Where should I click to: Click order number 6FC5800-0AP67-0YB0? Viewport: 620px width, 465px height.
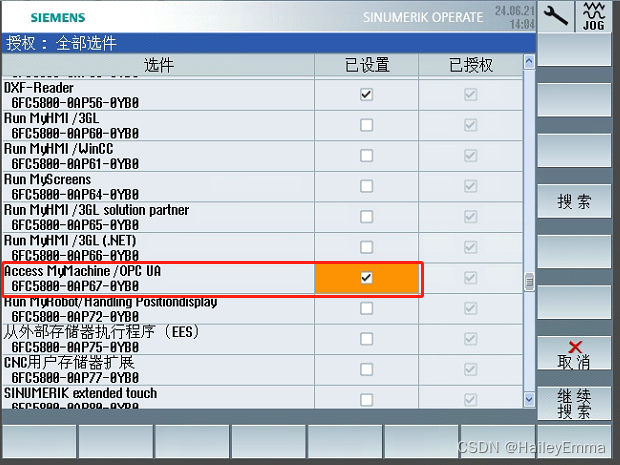75,286
